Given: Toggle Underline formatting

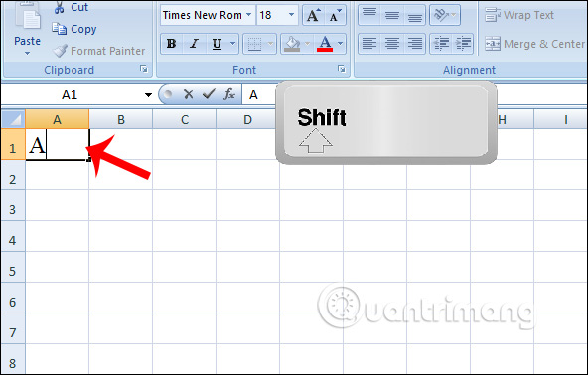Looking at the screenshot, I should [217, 44].
